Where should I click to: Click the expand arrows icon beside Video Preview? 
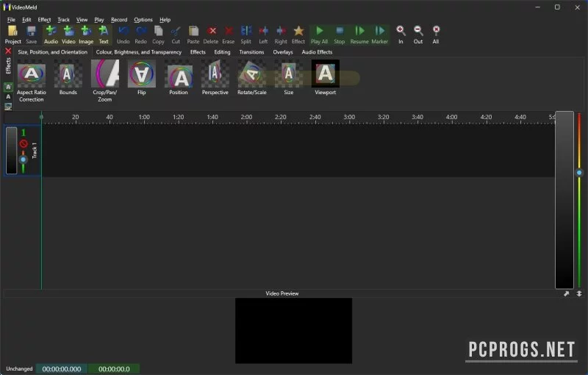tap(579, 293)
